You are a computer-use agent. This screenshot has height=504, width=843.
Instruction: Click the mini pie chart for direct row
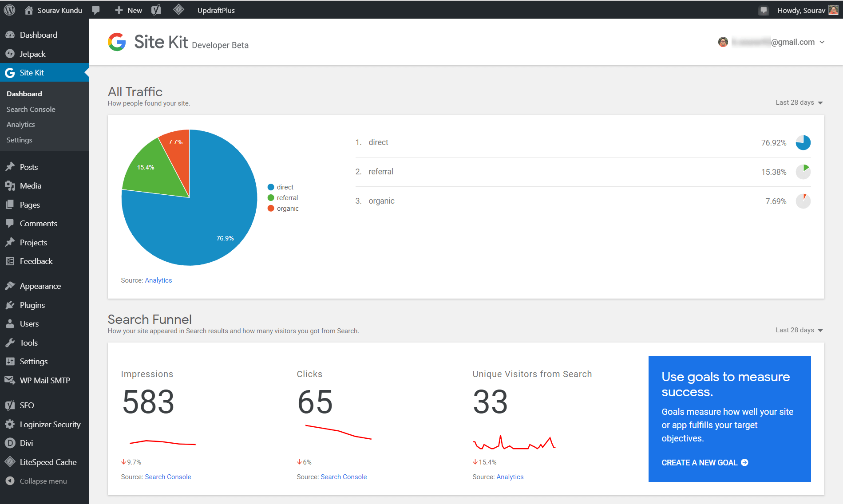[x=803, y=142]
